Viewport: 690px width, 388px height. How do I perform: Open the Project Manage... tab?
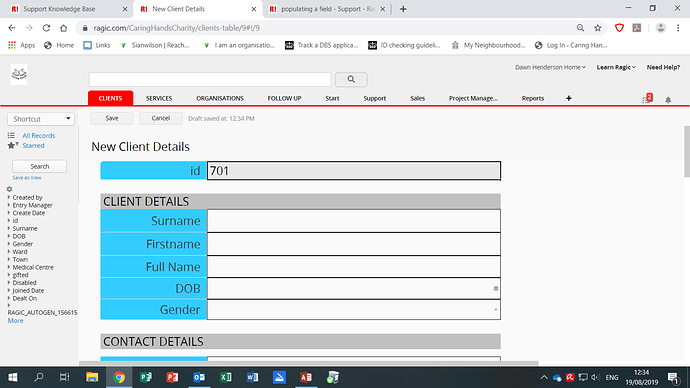point(473,98)
